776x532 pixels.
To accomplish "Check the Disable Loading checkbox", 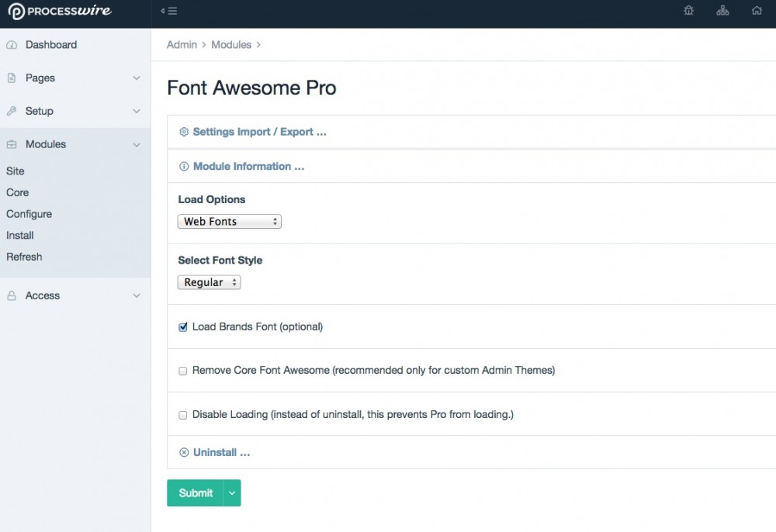I will tap(183, 415).
